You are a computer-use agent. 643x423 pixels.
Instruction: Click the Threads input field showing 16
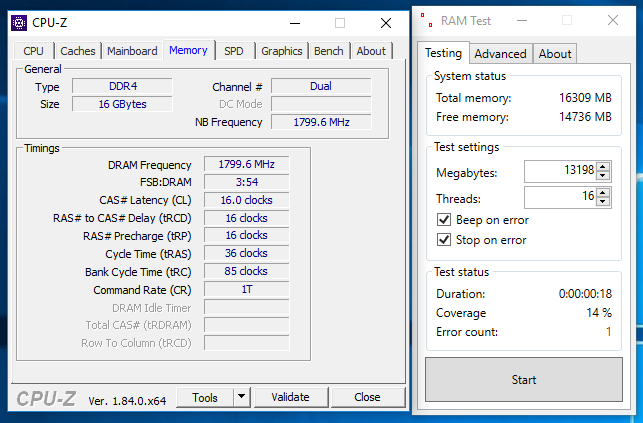[x=561, y=197]
